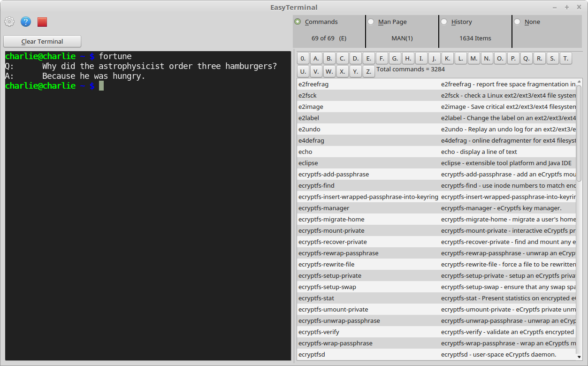
Task: Filter commands by letter A
Action: (316, 58)
